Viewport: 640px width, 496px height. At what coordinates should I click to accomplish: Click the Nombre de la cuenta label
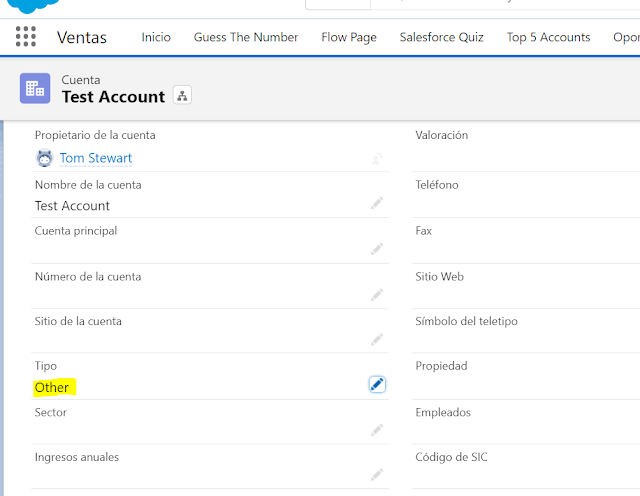pos(88,185)
